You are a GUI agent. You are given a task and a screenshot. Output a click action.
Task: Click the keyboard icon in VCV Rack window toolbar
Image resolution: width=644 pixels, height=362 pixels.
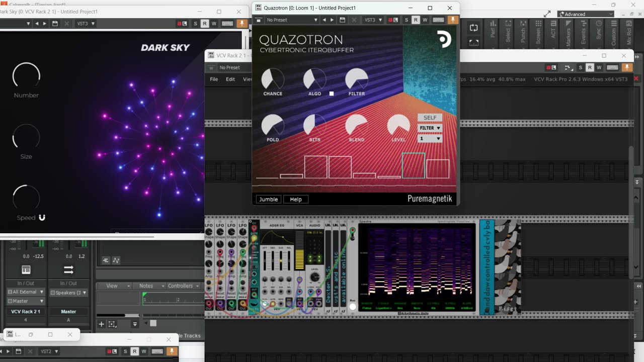coord(612,67)
